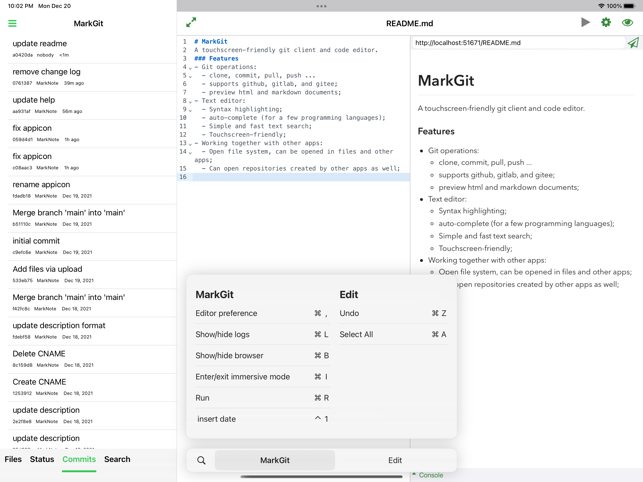
Task: Collapse fold arrow on editor line 13
Action: pyautogui.click(x=190, y=144)
